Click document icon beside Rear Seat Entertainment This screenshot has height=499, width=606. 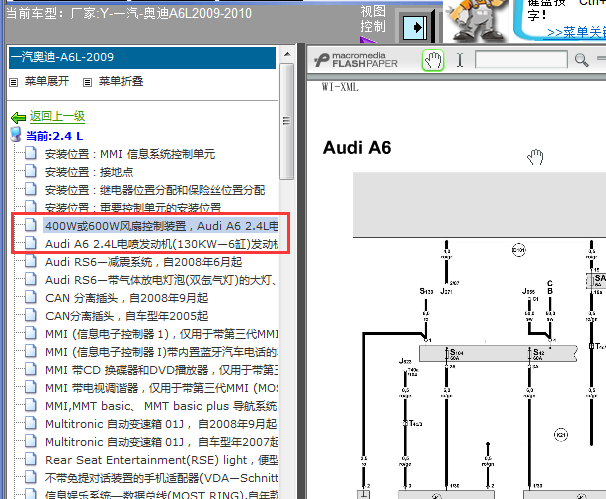31,459
